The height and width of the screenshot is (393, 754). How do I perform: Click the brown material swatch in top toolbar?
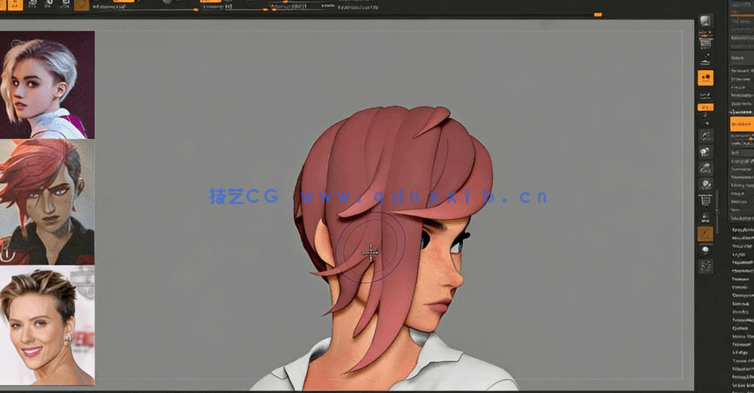pos(81,5)
